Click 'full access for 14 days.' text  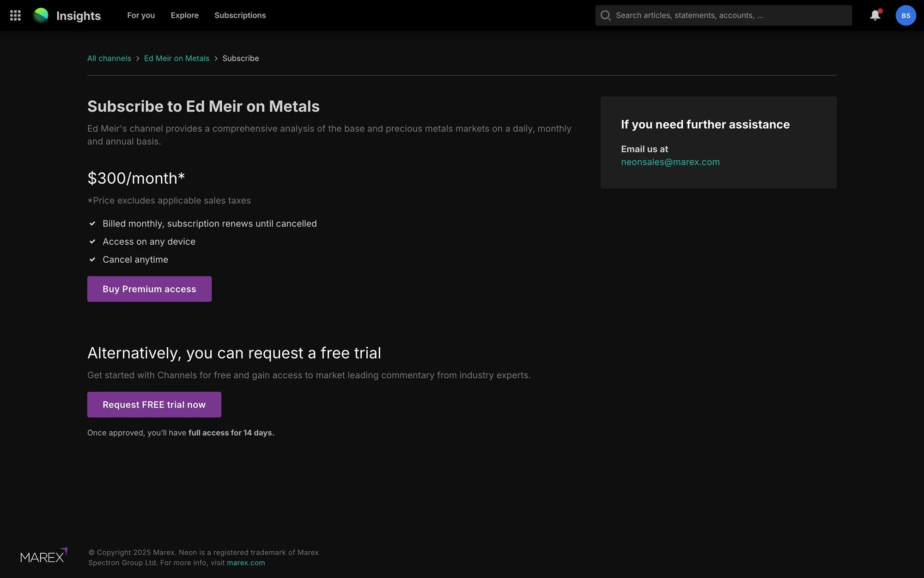(x=231, y=433)
